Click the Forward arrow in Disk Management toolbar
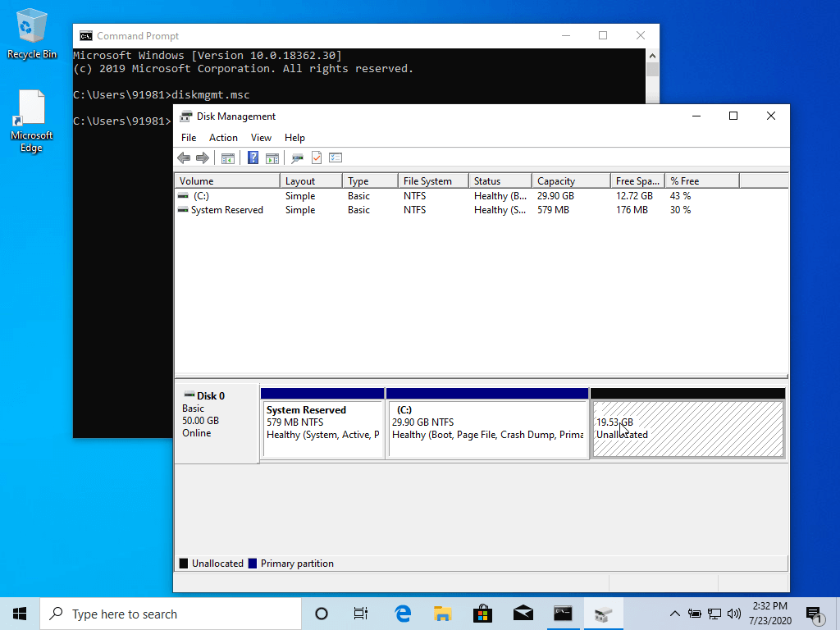 203,157
